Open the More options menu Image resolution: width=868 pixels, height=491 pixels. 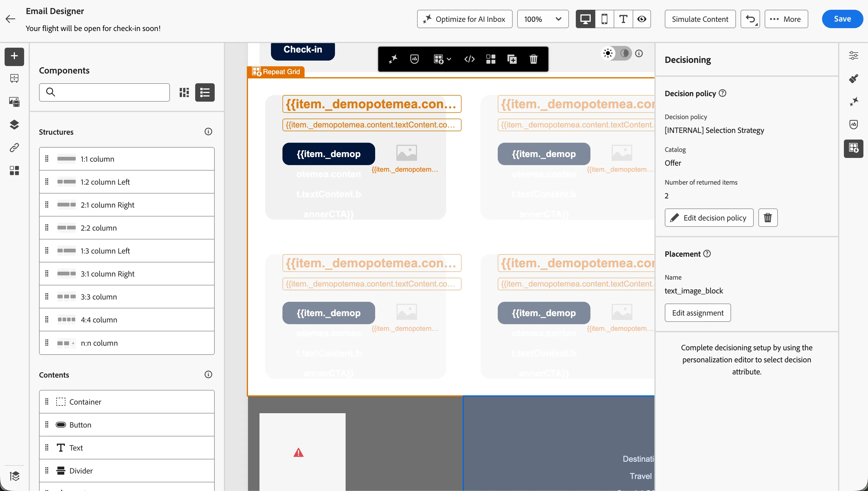pos(786,19)
